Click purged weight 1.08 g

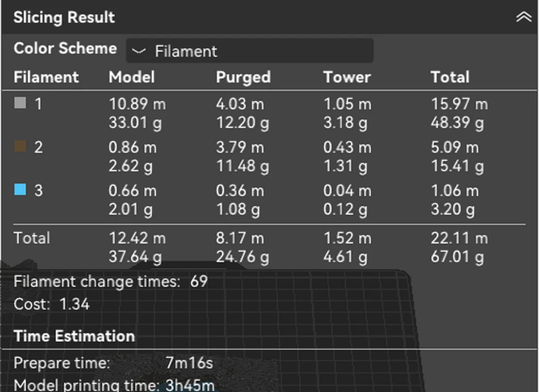[238, 209]
